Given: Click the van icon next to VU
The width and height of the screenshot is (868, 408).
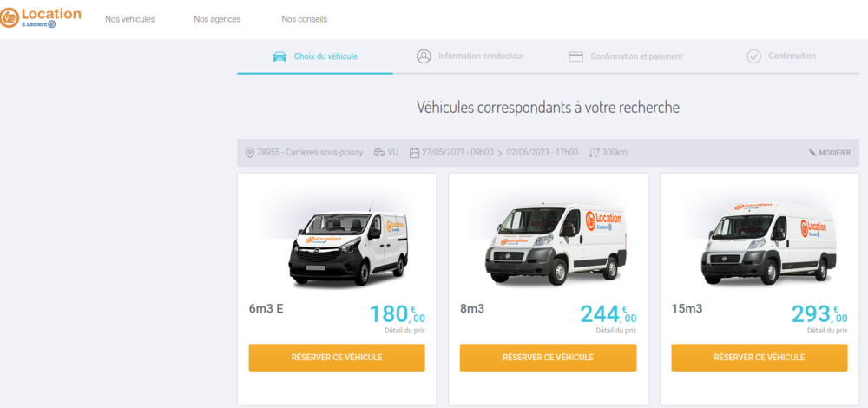Looking at the screenshot, I should tap(379, 153).
